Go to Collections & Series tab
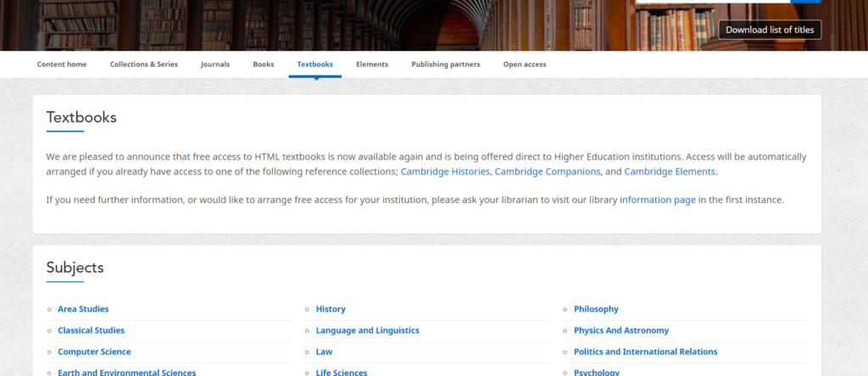The image size is (868, 376). 144,64
